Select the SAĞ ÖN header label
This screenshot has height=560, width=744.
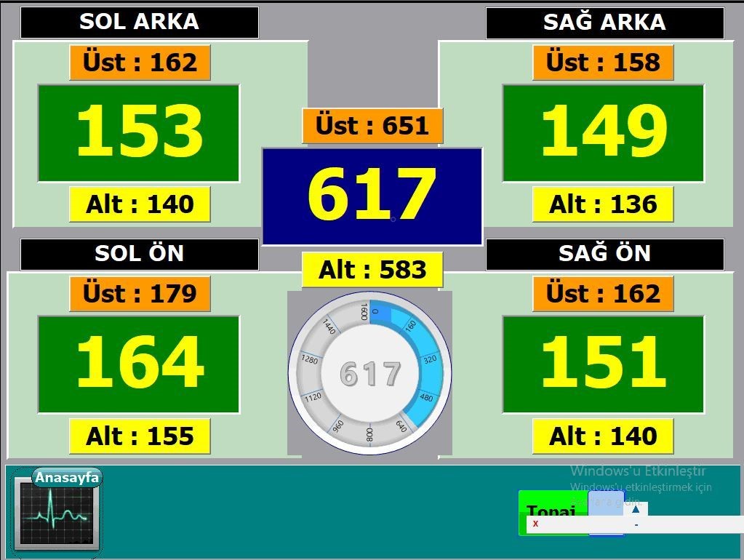tap(604, 254)
